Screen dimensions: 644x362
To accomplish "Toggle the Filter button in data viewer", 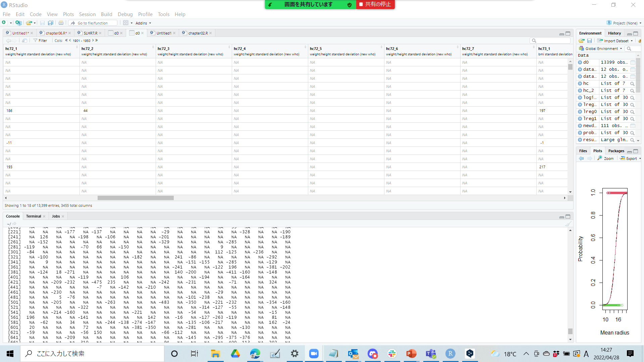I will [x=40, y=41].
